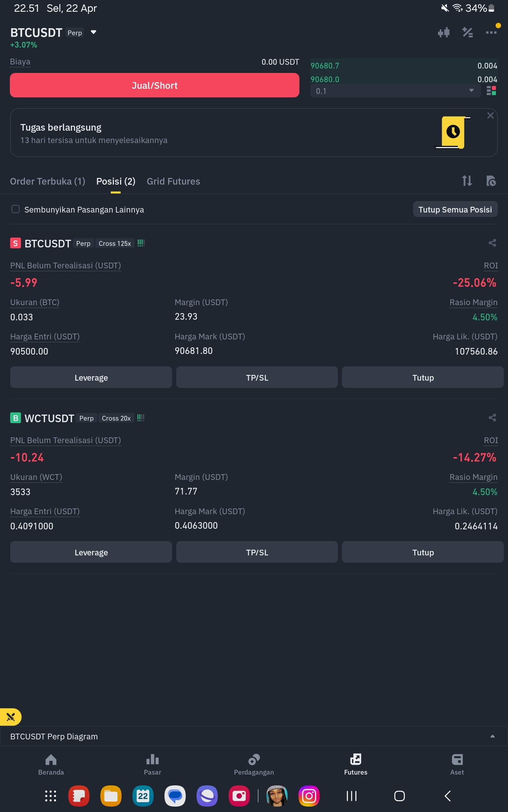Open the avatar game app icon
Viewport: 508px width, 812px height.
pyautogui.click(x=277, y=796)
